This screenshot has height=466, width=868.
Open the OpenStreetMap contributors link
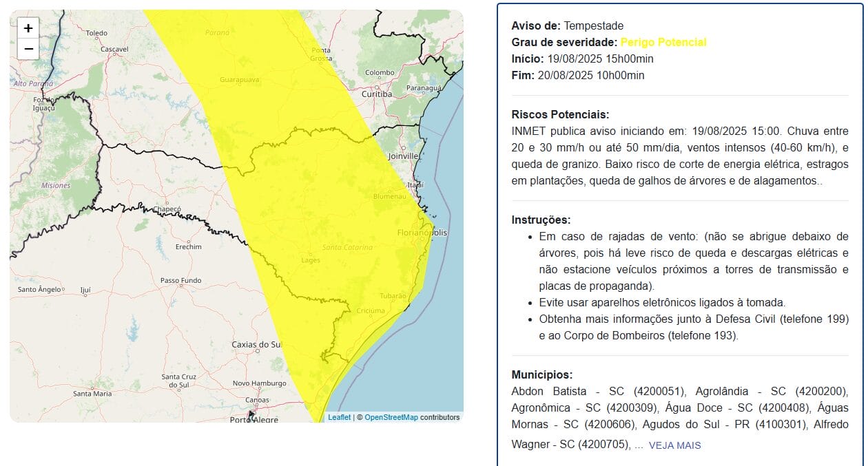(x=391, y=417)
